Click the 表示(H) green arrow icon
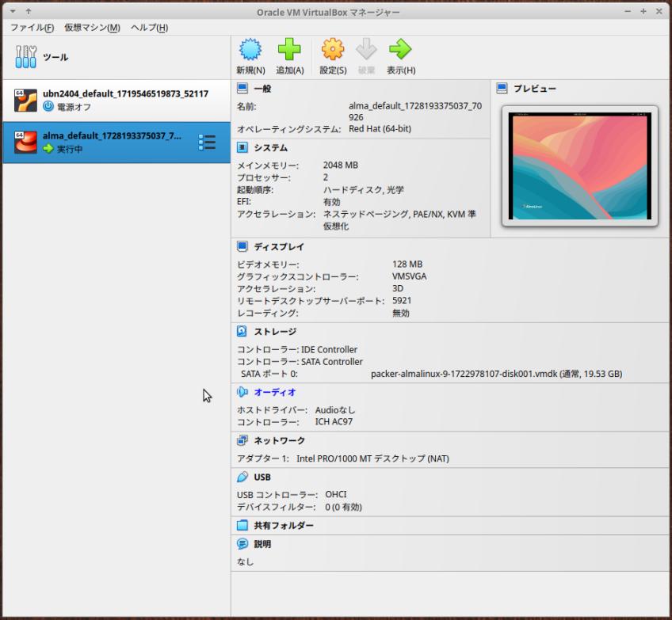This screenshot has height=620, width=672. [x=400, y=49]
